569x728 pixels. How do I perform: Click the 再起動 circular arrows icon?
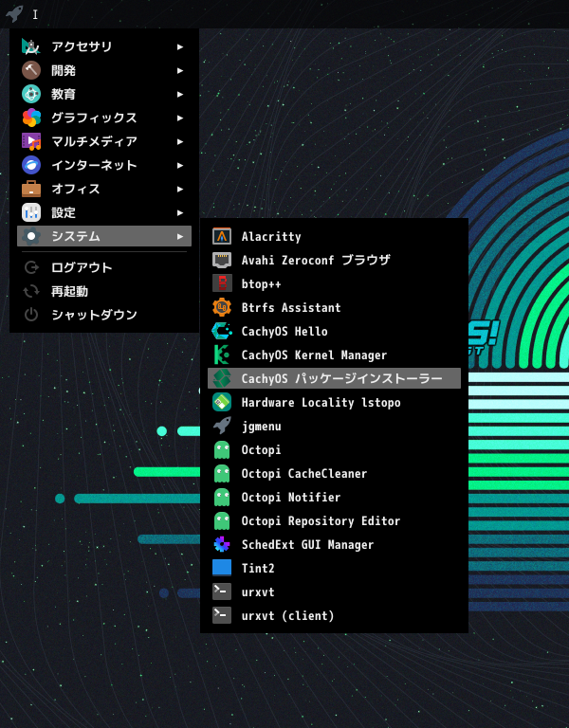31,291
